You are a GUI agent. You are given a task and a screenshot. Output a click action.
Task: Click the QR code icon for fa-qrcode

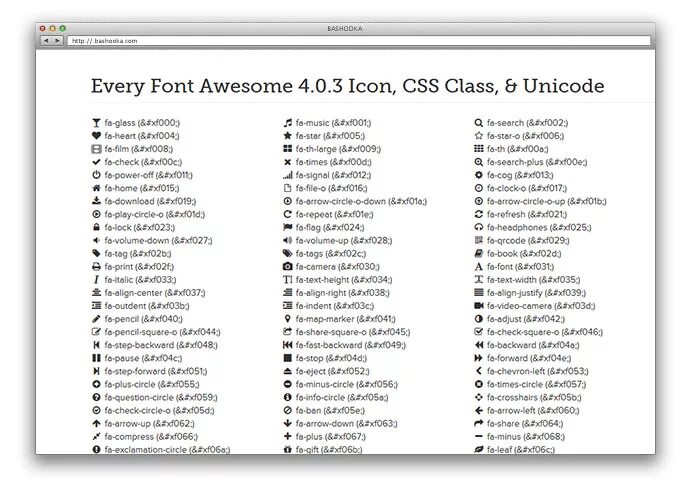point(479,240)
